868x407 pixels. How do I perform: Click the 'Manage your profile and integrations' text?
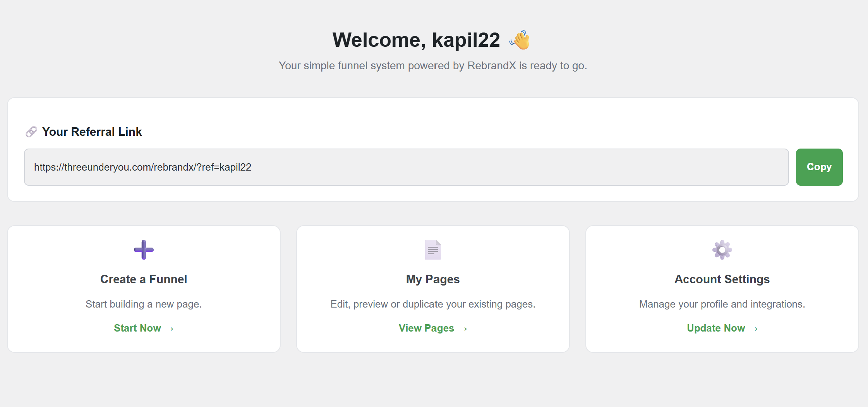pyautogui.click(x=722, y=304)
